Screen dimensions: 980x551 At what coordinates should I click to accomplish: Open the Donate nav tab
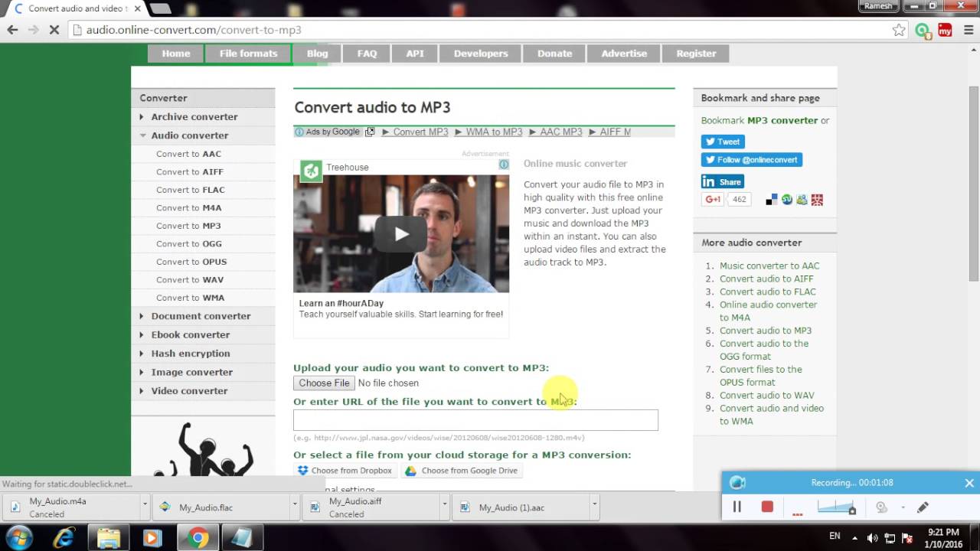(x=554, y=54)
